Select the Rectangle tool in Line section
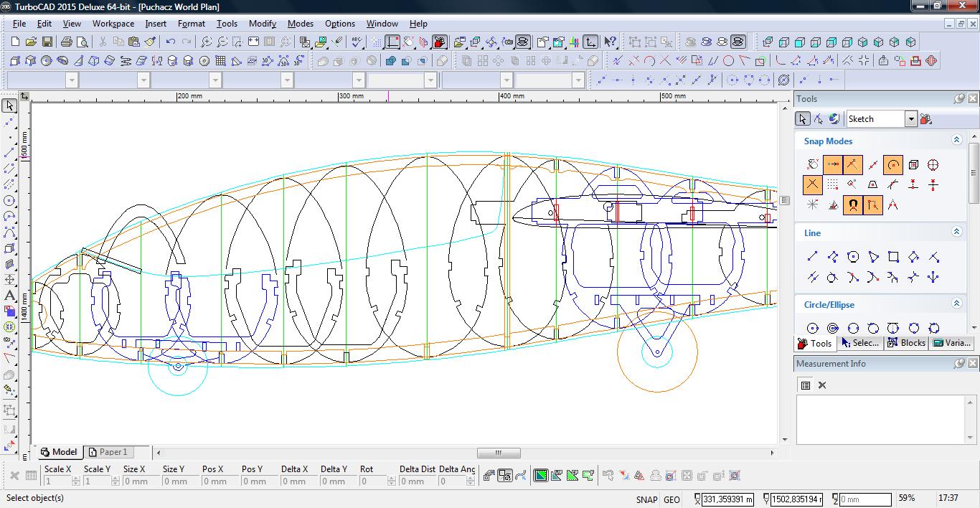 [893, 257]
